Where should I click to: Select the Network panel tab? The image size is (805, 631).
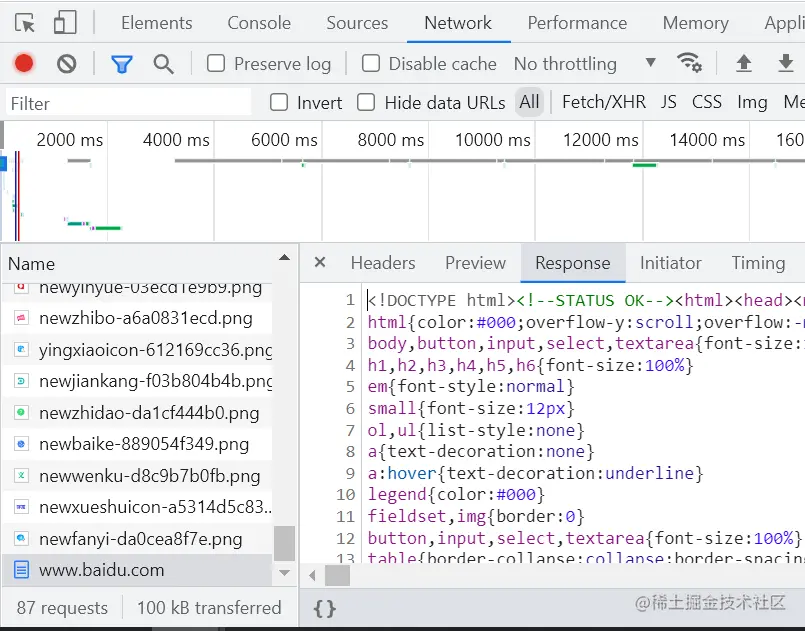point(458,23)
